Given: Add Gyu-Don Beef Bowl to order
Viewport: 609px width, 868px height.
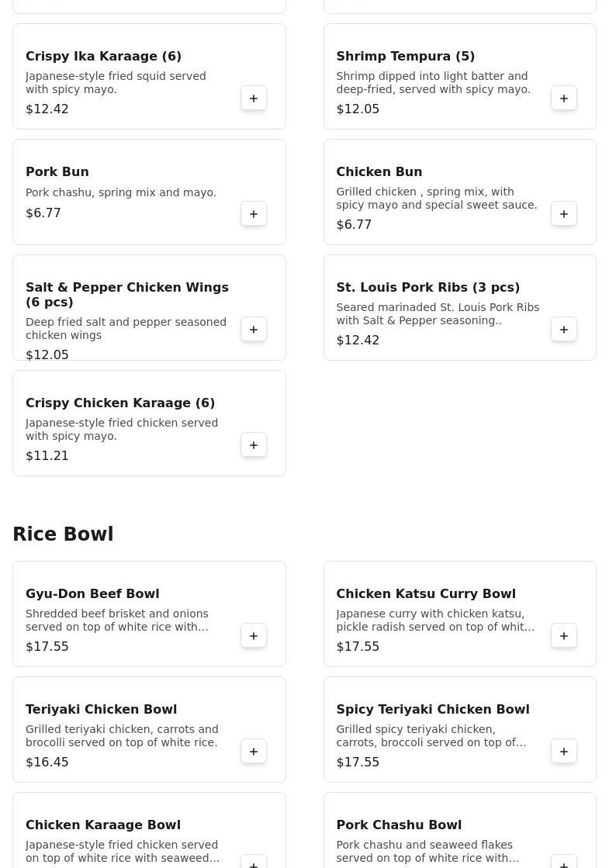Looking at the screenshot, I should (254, 636).
